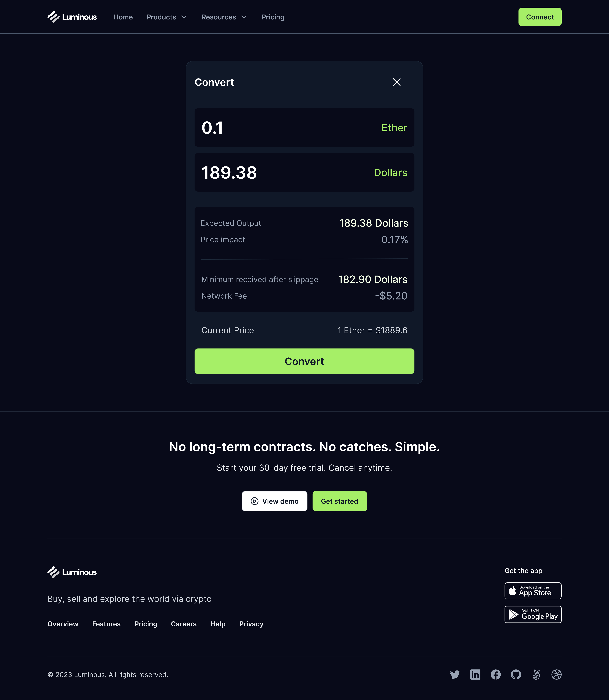Open the Twitter profile icon

[455, 674]
